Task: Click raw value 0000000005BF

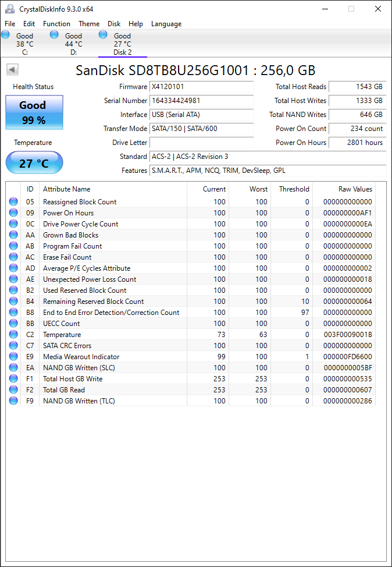Action: pos(348,368)
